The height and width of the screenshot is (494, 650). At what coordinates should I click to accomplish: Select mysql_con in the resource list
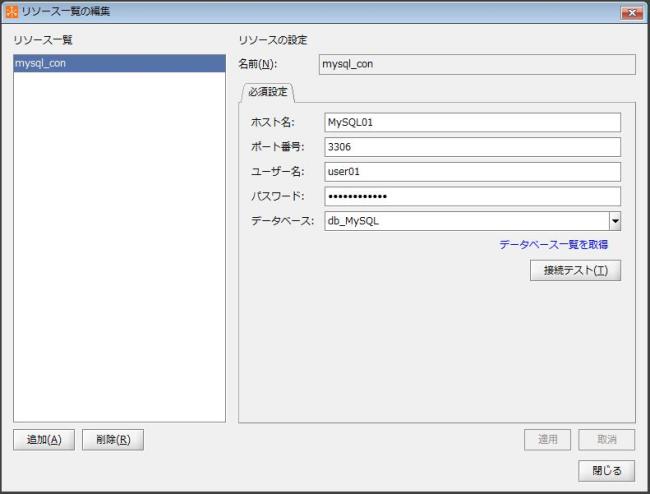(x=118, y=63)
